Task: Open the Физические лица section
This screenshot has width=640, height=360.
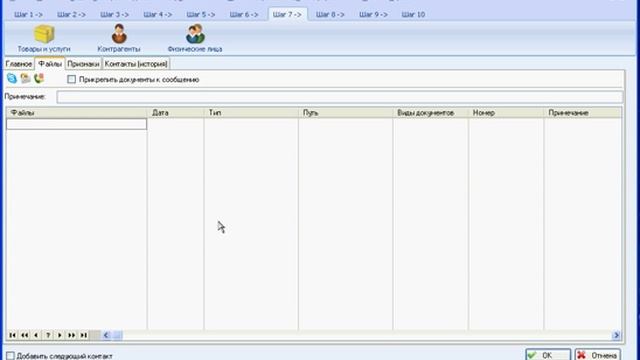Action: point(195,38)
